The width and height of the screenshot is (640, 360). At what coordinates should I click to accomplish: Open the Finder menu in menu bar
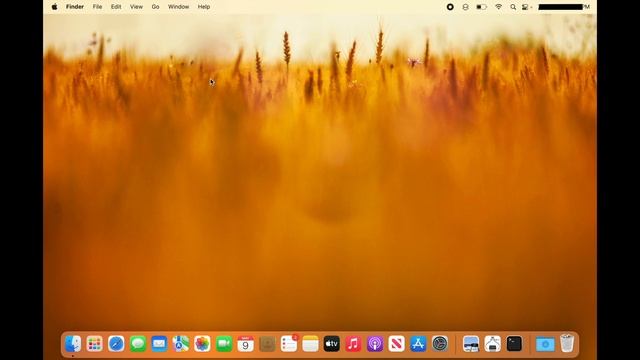[x=75, y=7]
